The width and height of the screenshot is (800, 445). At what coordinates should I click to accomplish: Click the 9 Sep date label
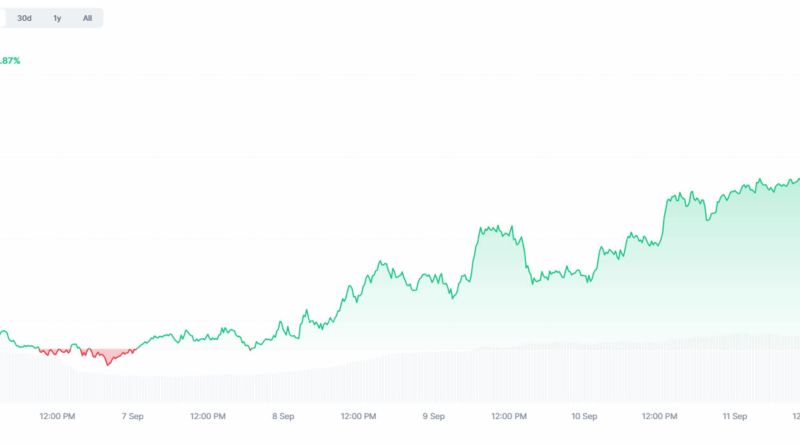coord(433,415)
